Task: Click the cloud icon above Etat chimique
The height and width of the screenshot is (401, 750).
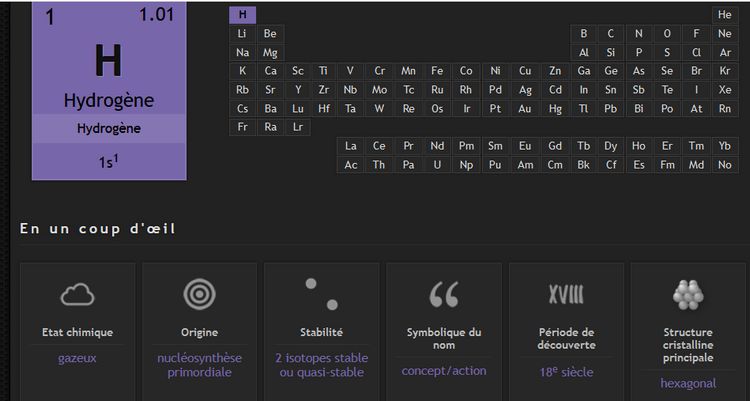Action: [x=77, y=294]
